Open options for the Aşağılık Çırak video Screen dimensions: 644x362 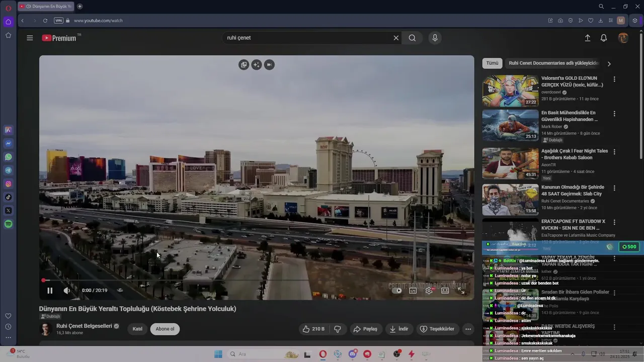pyautogui.click(x=614, y=152)
